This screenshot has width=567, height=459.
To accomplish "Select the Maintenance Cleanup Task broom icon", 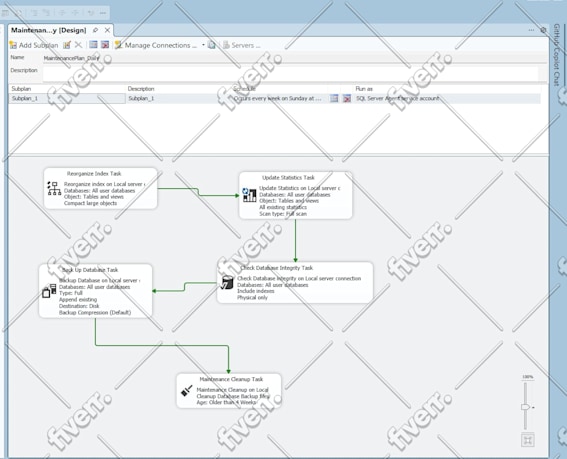I will pos(186,391).
